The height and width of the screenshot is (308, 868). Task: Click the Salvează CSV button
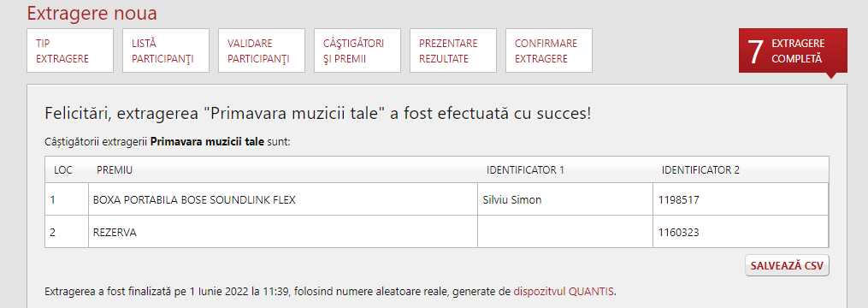pos(787,265)
